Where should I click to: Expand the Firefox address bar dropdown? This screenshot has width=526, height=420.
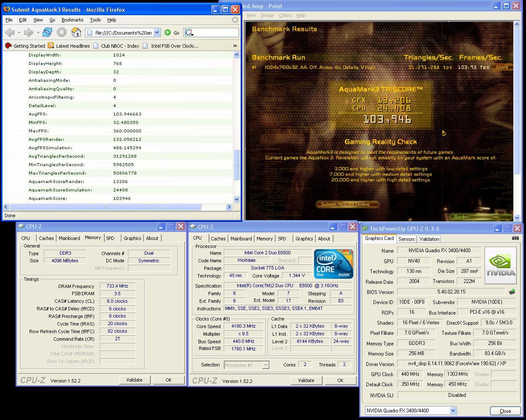point(157,32)
